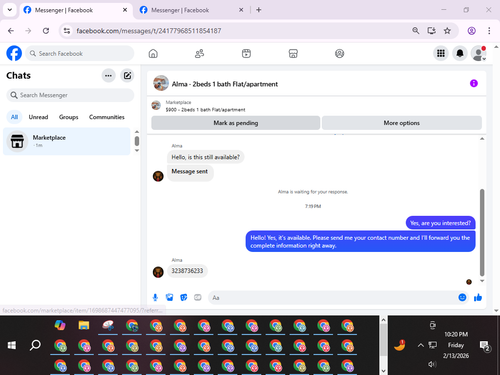This screenshot has height=375, width=500.
Task: Select the Communities chats filter
Action: tap(107, 117)
